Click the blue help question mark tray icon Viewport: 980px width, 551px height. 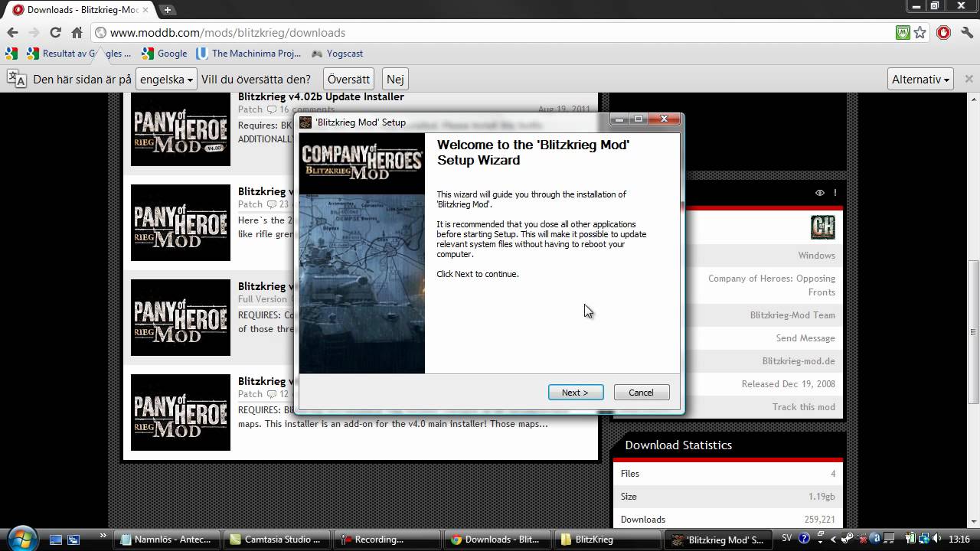tap(804, 538)
